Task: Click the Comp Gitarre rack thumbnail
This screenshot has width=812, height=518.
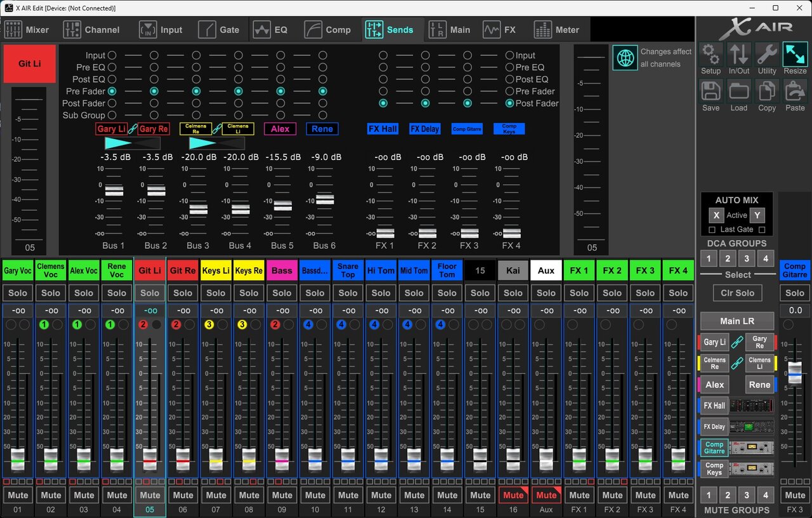Action: click(x=752, y=448)
